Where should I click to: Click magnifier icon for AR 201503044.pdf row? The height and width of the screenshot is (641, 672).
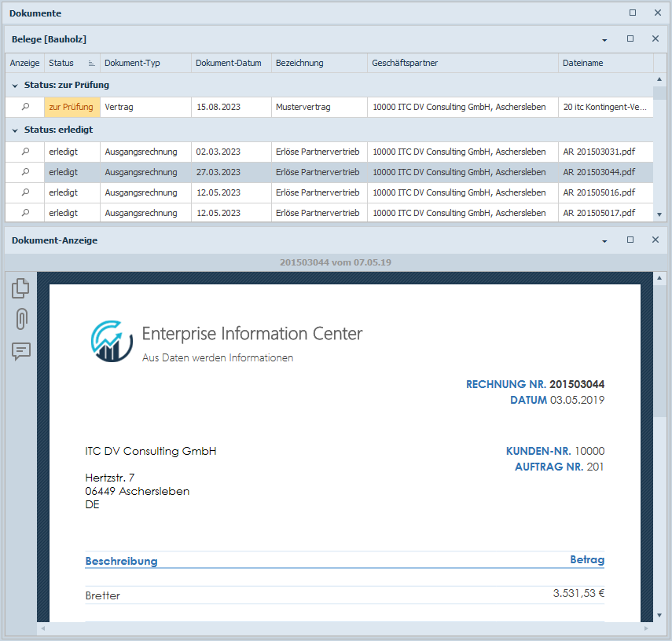click(x=25, y=172)
